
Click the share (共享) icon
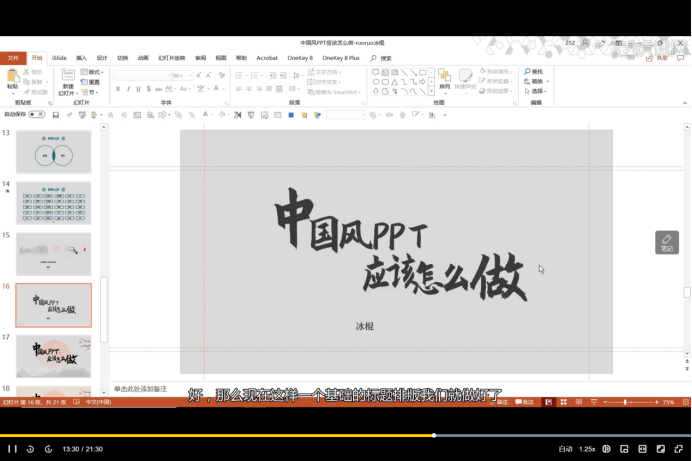click(649, 58)
